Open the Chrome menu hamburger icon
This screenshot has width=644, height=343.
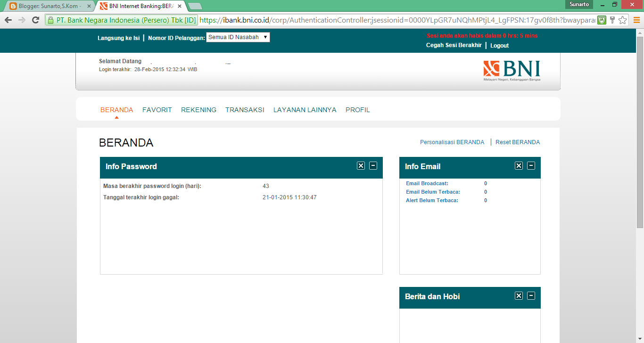[636, 20]
